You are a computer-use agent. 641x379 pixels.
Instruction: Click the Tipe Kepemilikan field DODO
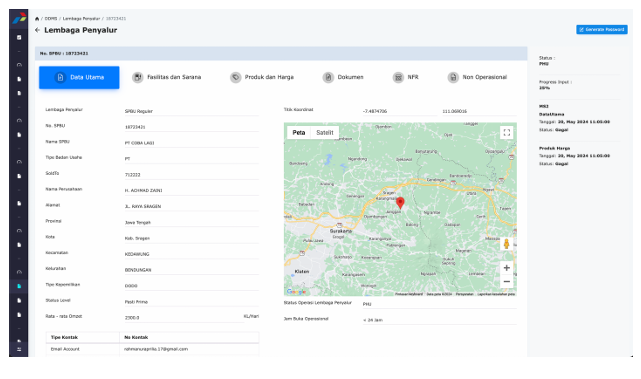(x=192, y=286)
